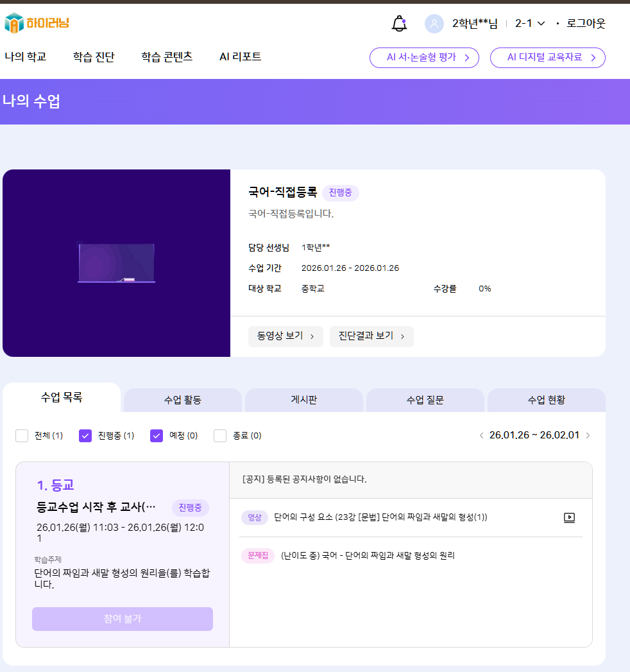
Task: Uncheck the 예정 (0) checkbox
Action: pyautogui.click(x=157, y=436)
